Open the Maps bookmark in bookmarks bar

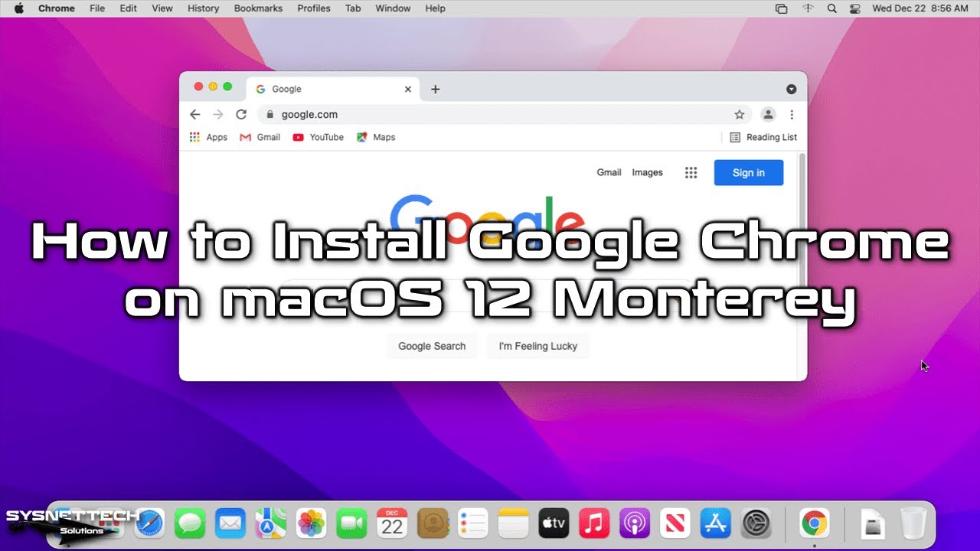point(376,138)
